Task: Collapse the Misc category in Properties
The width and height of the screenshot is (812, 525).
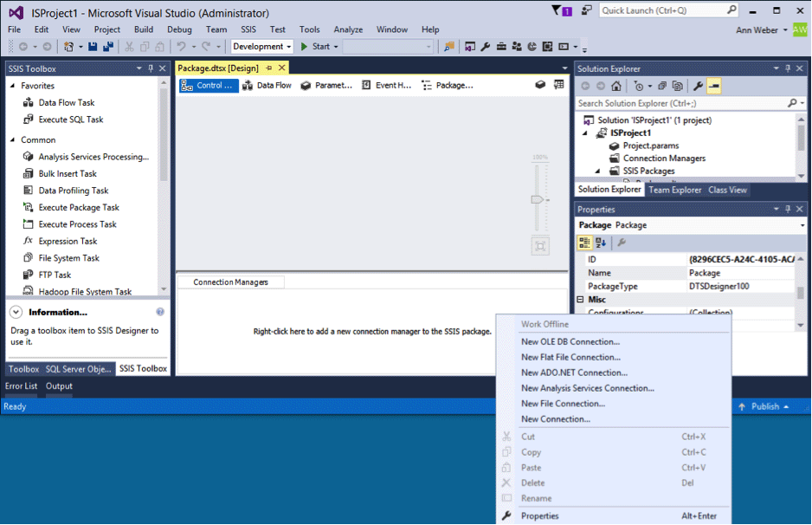Action: pyautogui.click(x=581, y=300)
